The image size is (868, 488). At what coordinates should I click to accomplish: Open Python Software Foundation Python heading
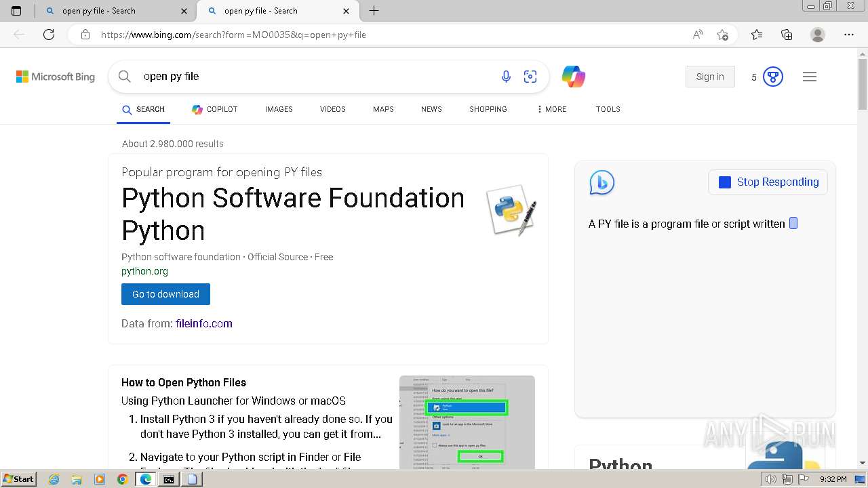click(293, 214)
